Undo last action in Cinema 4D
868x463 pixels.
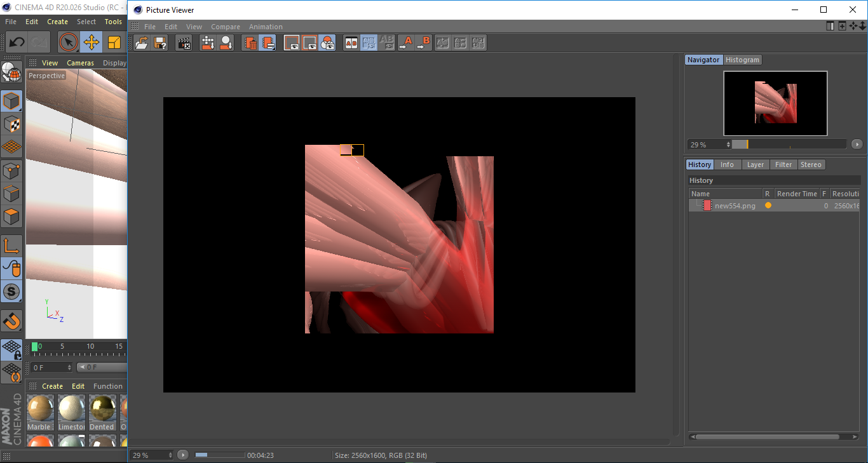pyautogui.click(x=17, y=43)
